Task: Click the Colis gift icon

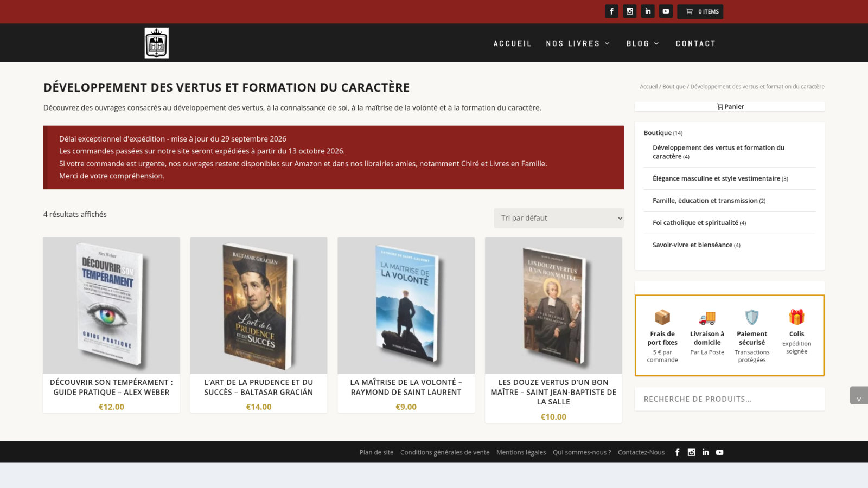Action: 796,317
